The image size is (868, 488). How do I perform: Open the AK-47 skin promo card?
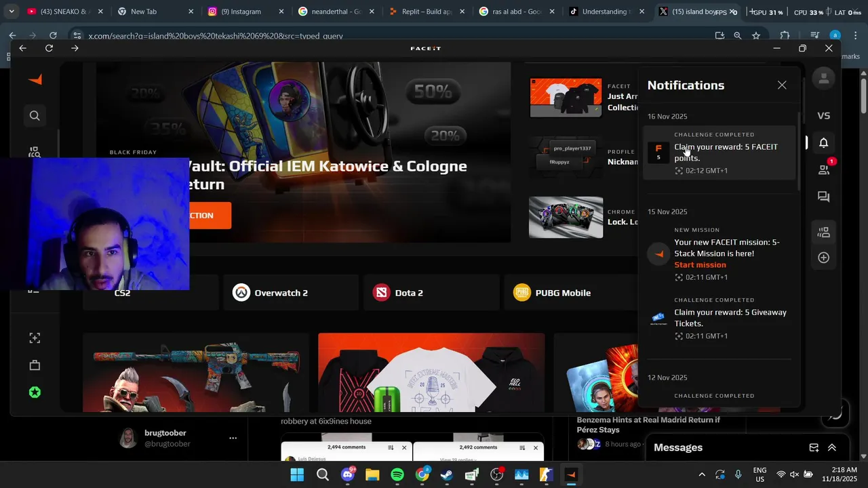tap(195, 372)
